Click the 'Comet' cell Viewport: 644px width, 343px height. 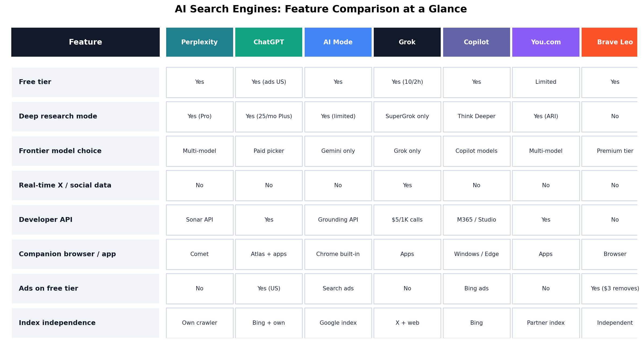pos(200,254)
